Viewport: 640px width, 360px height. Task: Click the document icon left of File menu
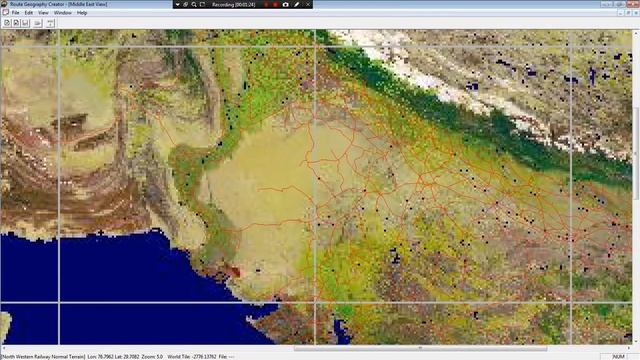coord(5,13)
